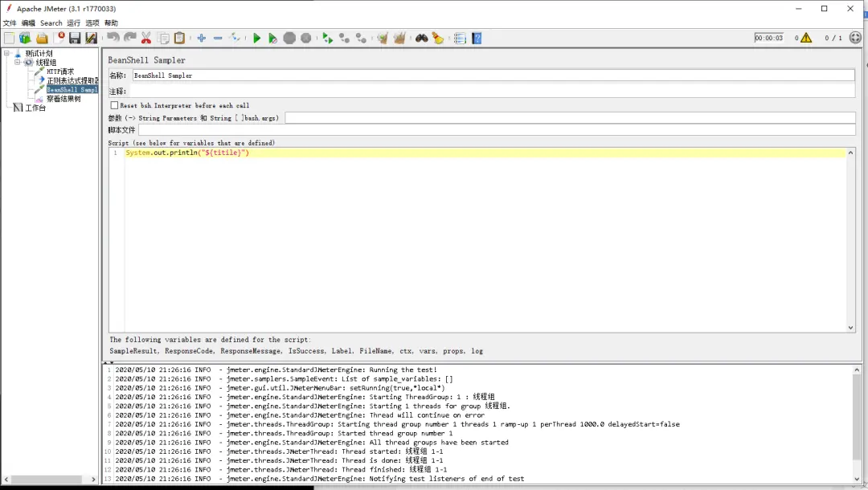This screenshot has height=490, width=868.
Task: Click the Open file folder icon
Action: tap(42, 39)
